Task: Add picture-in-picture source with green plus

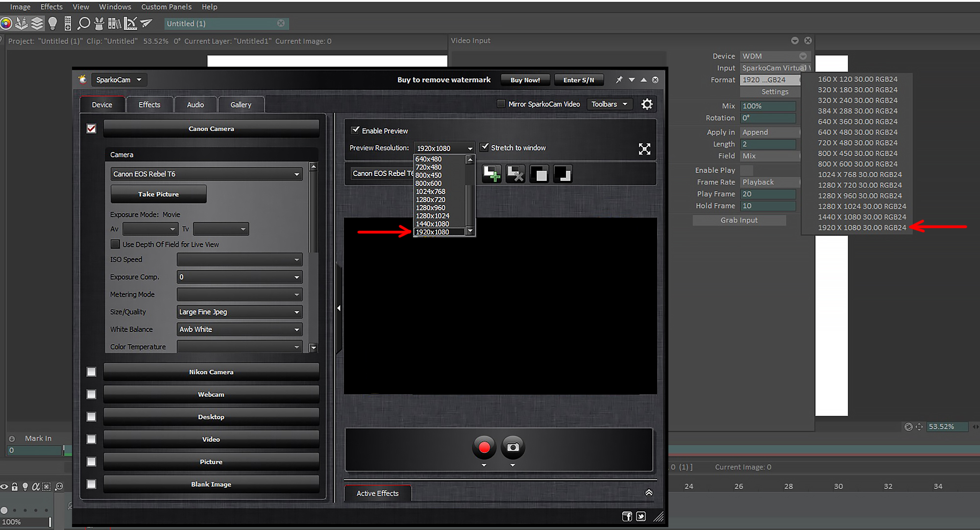Action: (x=491, y=174)
